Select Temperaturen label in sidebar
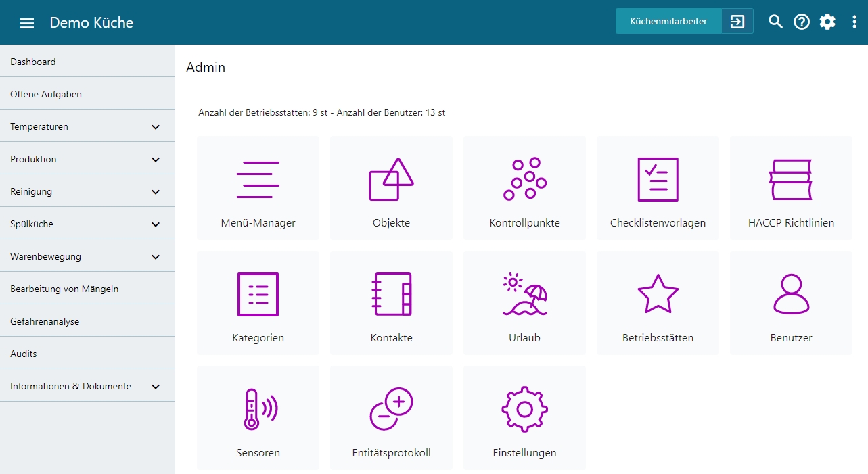Image resolution: width=868 pixels, height=474 pixels. coord(39,126)
